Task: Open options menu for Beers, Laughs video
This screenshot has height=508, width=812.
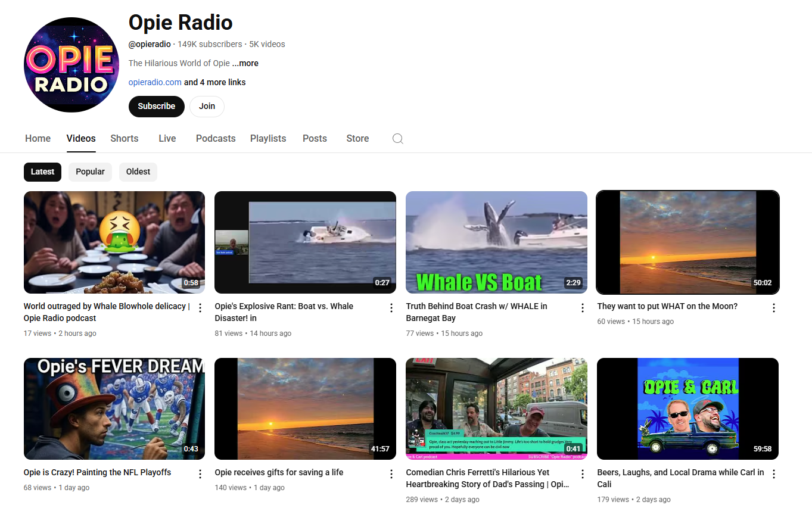Action: coord(774,474)
